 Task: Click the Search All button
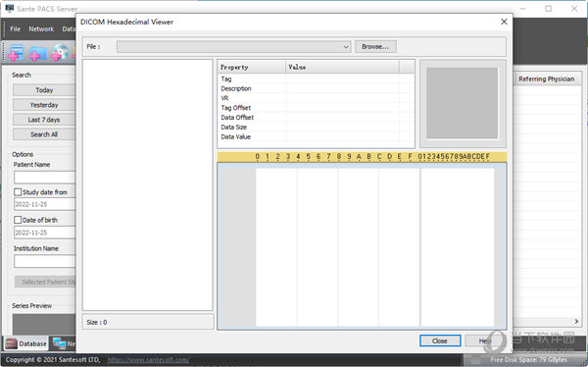44,134
